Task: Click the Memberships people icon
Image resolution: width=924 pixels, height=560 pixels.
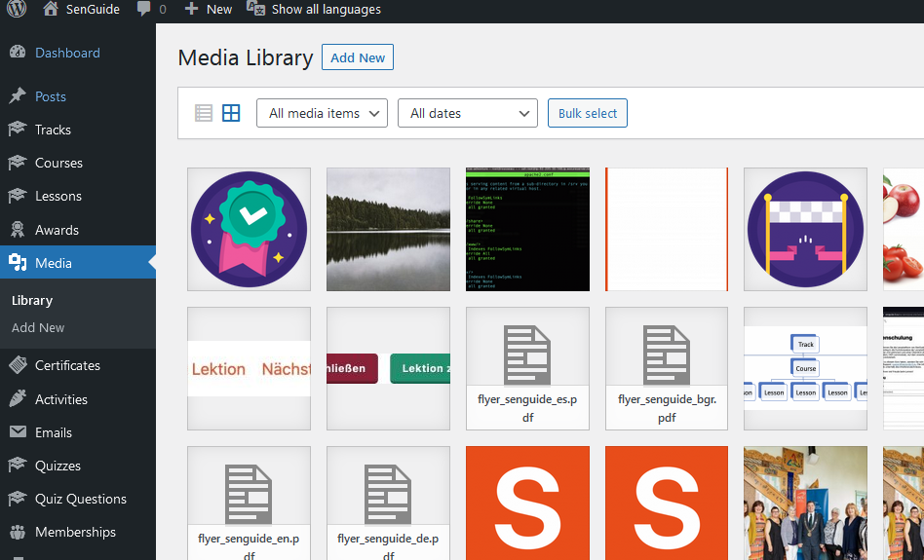Action: pos(18,532)
